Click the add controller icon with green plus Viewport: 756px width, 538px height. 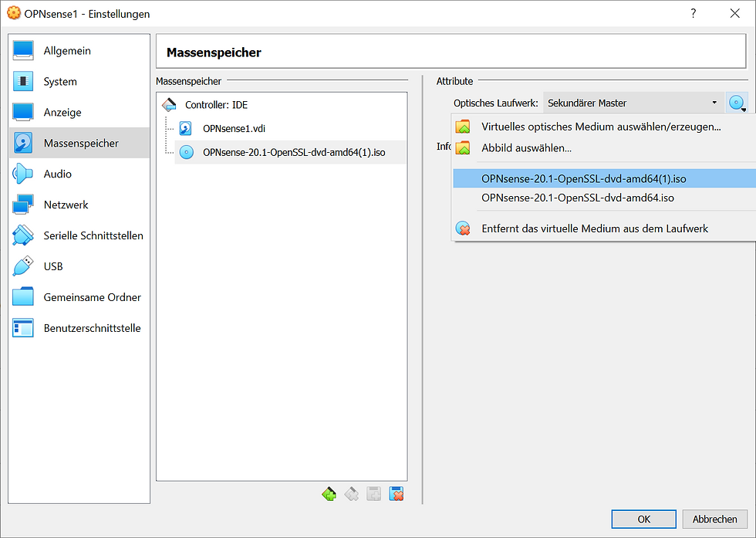click(x=329, y=494)
